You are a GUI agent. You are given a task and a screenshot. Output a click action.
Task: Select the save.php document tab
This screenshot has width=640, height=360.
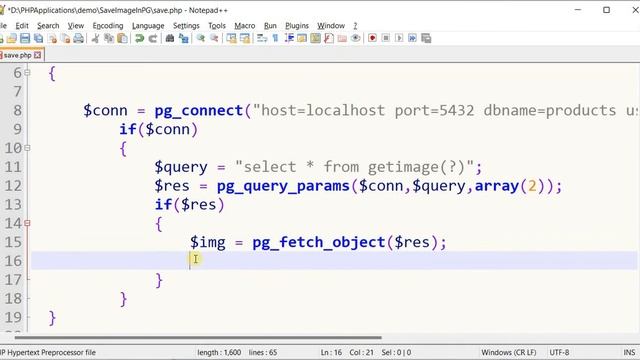click(x=18, y=55)
